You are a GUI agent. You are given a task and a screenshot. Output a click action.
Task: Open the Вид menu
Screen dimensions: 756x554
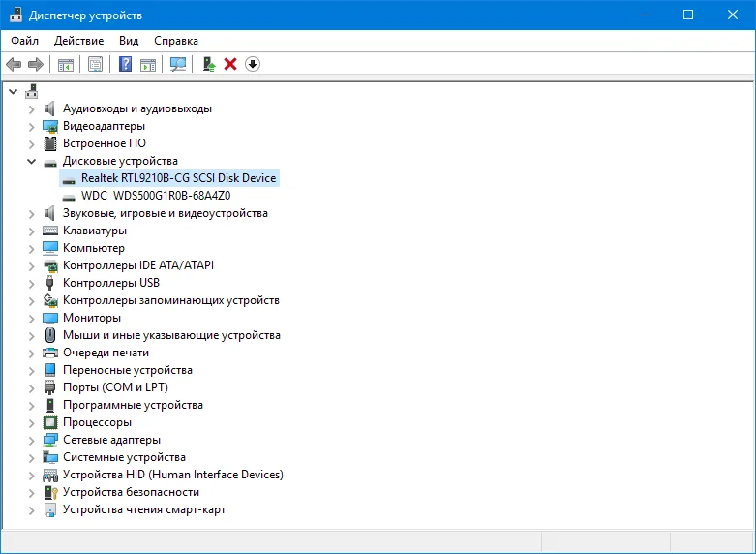click(129, 41)
